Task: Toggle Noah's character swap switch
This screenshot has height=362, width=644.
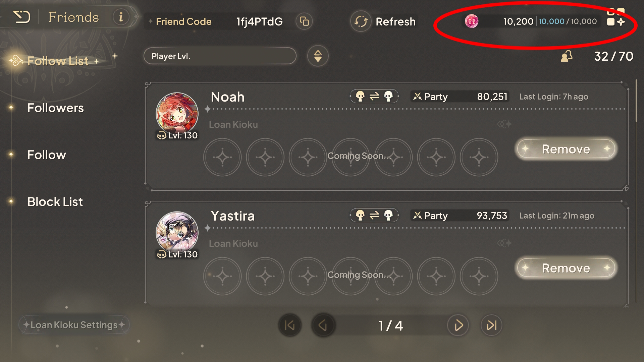Action: tap(374, 97)
